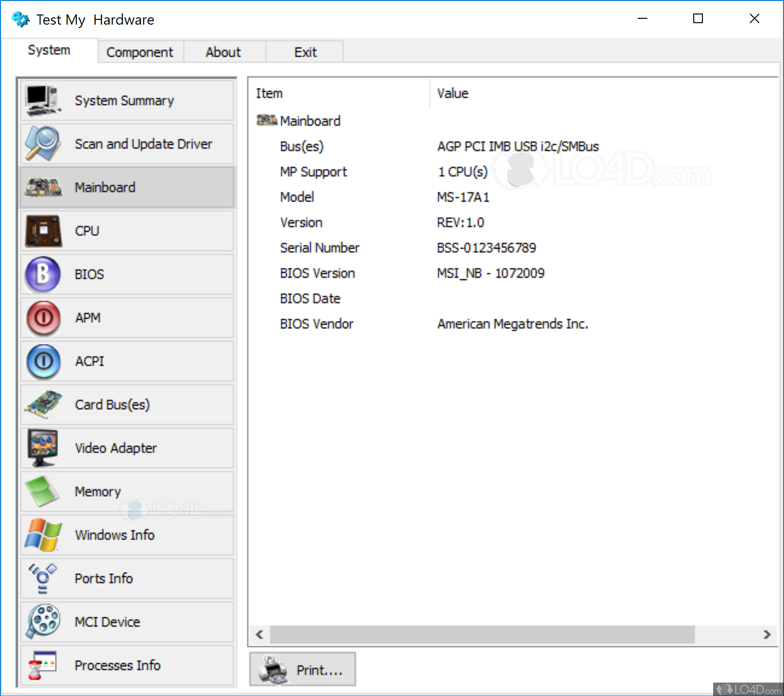Image resolution: width=784 pixels, height=696 pixels.
Task: Open the Scan and Update Driver tool
Action: [x=43, y=143]
